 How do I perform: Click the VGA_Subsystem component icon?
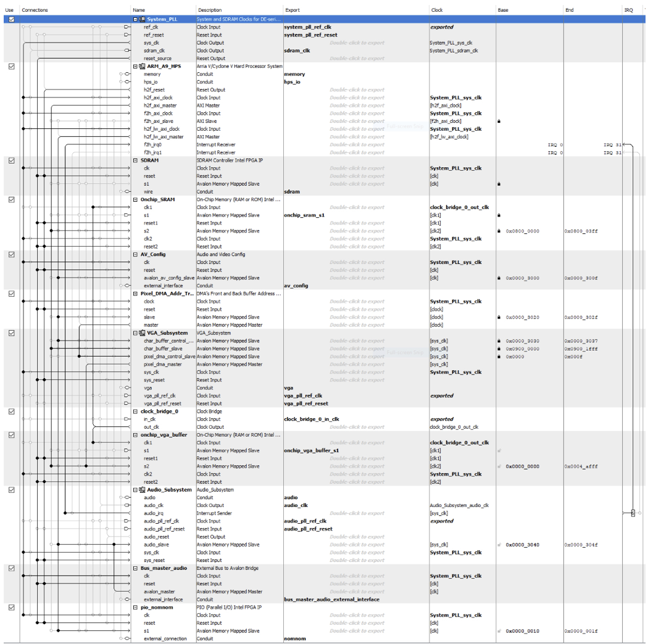click(x=143, y=333)
